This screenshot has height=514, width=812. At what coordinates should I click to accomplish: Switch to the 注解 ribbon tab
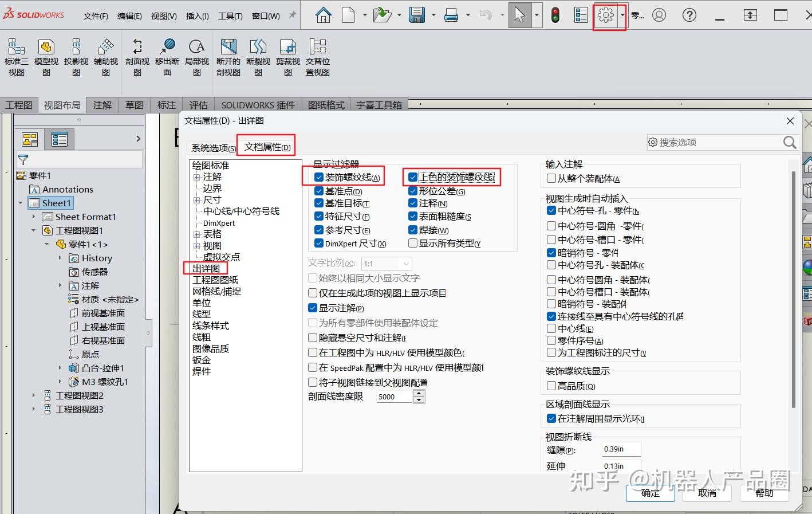click(x=102, y=104)
